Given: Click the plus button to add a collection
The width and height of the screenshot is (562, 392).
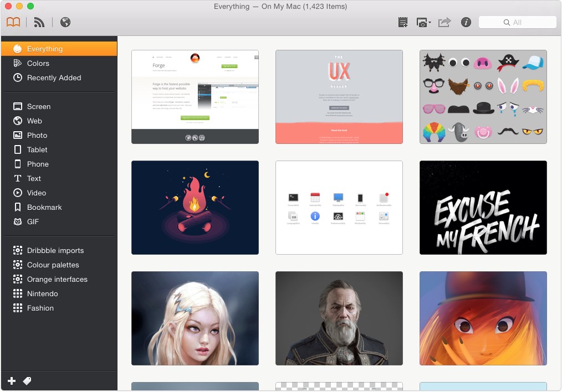Looking at the screenshot, I should pos(12,381).
